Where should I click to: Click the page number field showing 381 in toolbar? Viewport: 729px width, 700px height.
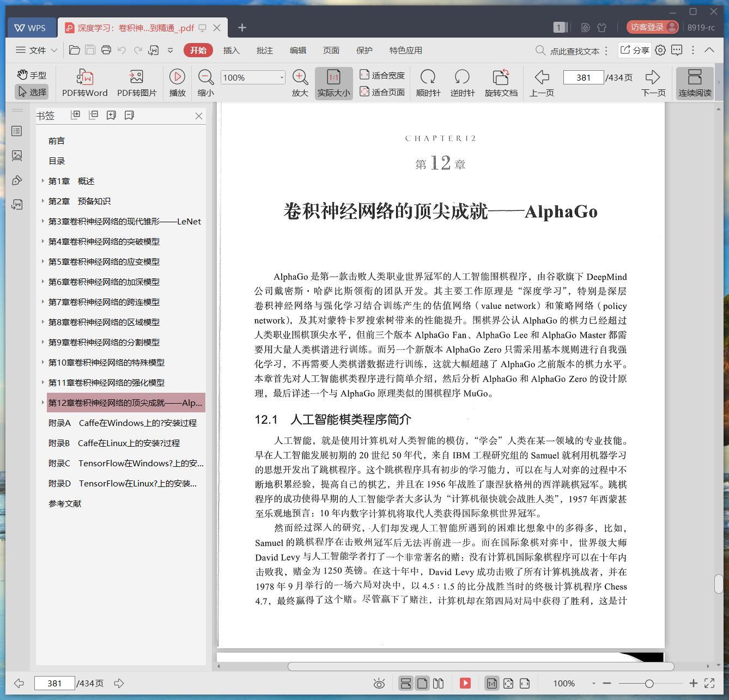pos(583,77)
